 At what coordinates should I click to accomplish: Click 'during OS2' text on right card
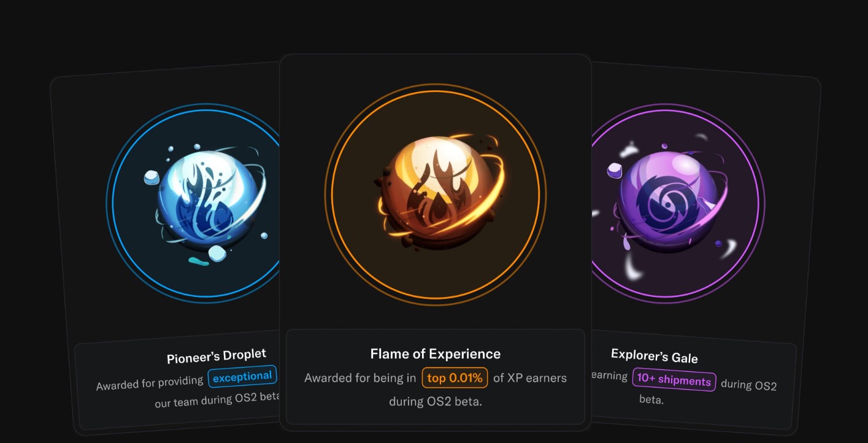coord(748,385)
